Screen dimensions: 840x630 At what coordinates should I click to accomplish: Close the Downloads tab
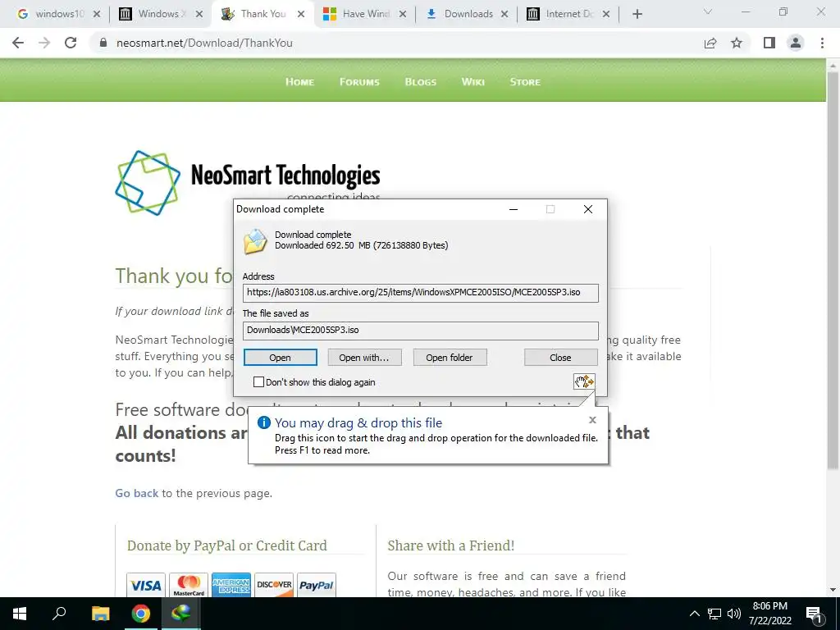504,14
